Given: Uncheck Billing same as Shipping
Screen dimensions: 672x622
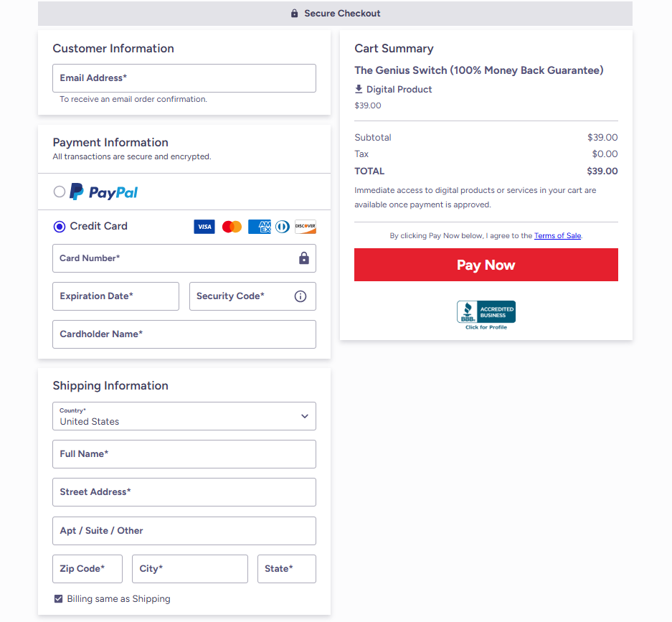Looking at the screenshot, I should coord(59,599).
